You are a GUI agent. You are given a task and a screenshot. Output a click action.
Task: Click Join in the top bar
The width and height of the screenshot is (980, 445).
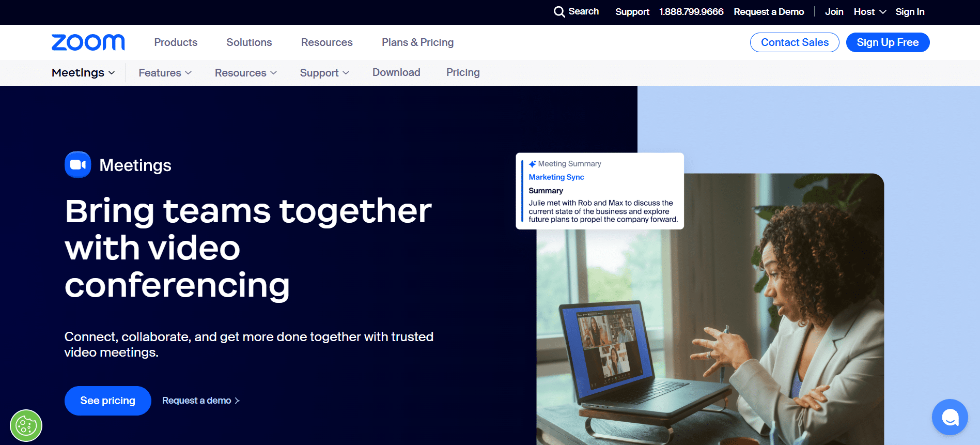(x=834, y=12)
